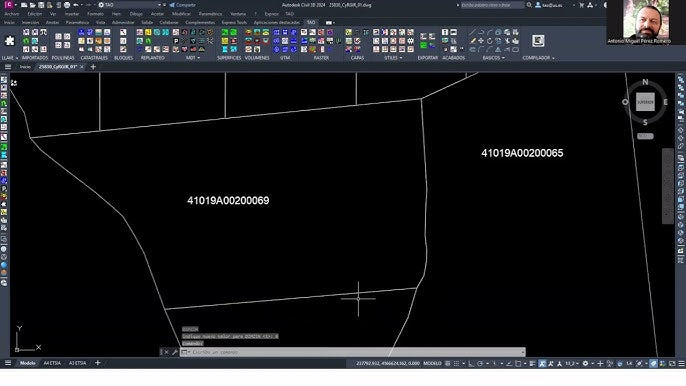Click the Undo arrow icon
Viewport: 686px width, 386px height.
coord(76,5)
